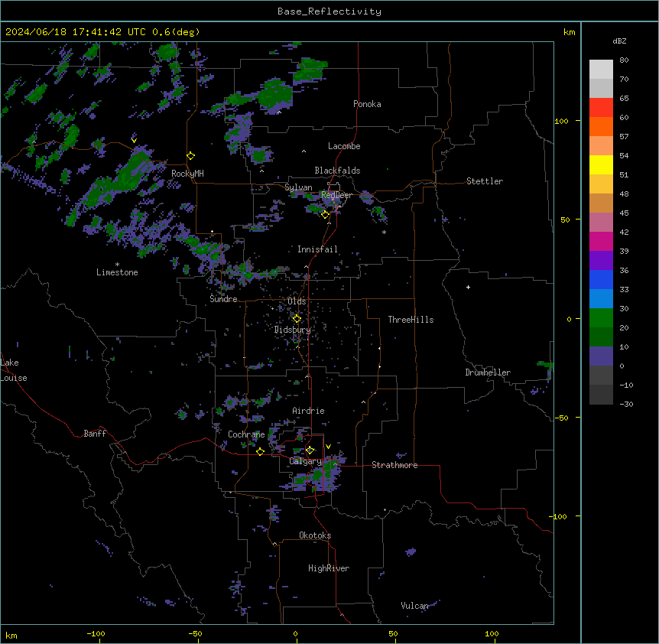Image resolution: width=659 pixels, height=644 pixels.
Task: Click the Drumheller city label
Action: point(488,372)
